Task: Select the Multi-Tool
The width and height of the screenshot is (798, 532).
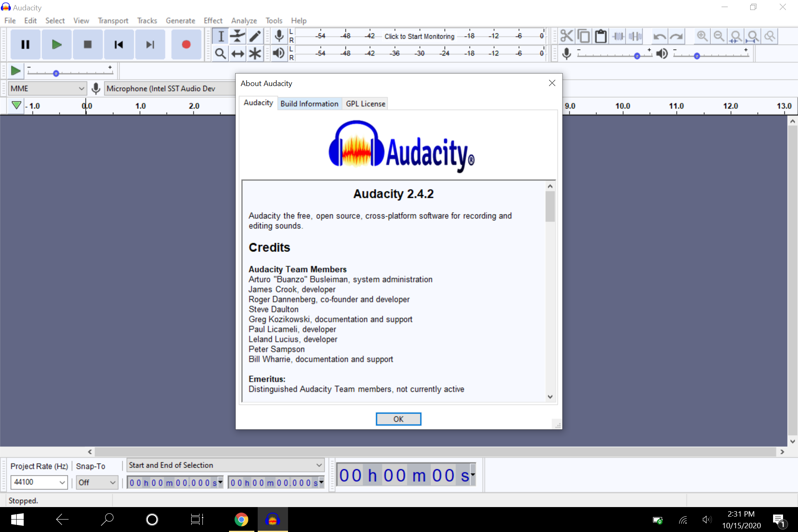Action: point(255,53)
